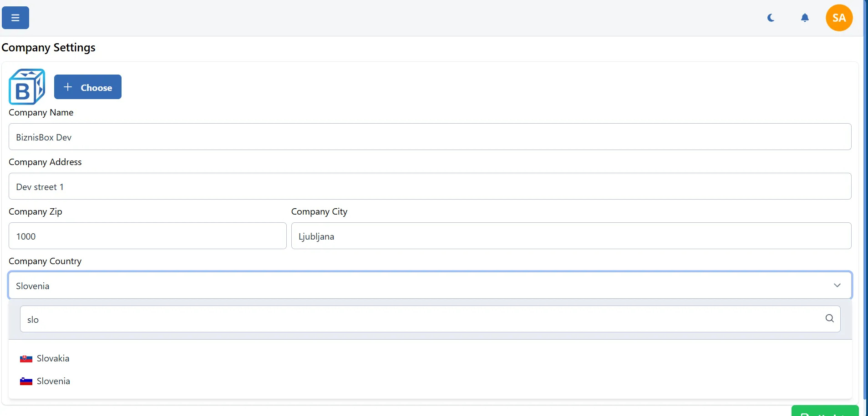Viewport: 868px width, 416px height.
Task: Open the navigation hamburger menu
Action: pyautogui.click(x=15, y=18)
